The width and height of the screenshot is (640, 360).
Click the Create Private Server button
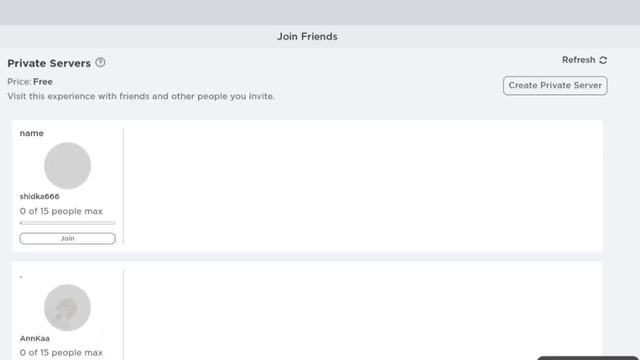(555, 85)
